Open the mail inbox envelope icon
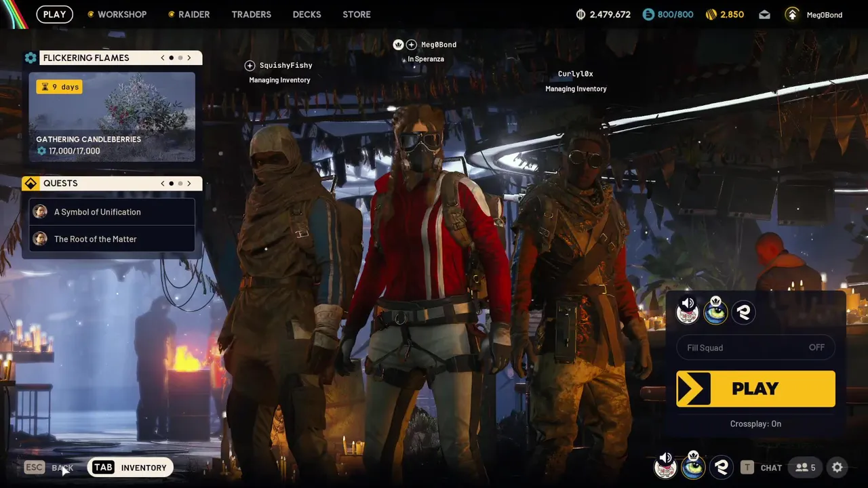This screenshot has width=868, height=488. 764,14
